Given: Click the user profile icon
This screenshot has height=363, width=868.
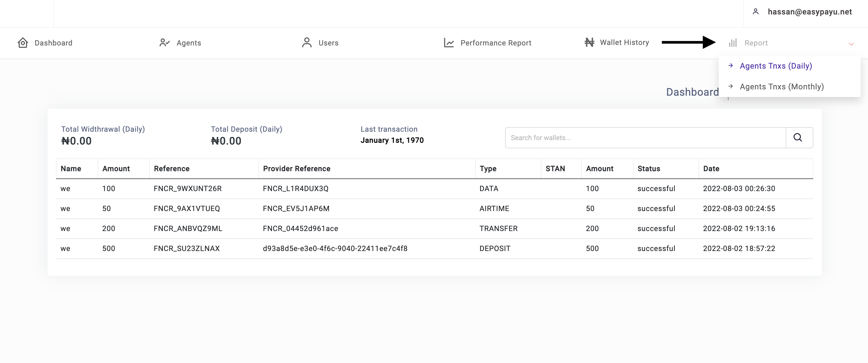Looking at the screenshot, I should coord(755,12).
